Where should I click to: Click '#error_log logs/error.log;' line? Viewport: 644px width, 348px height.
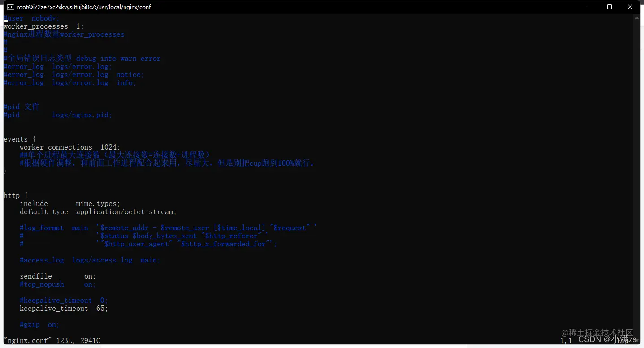58,67
